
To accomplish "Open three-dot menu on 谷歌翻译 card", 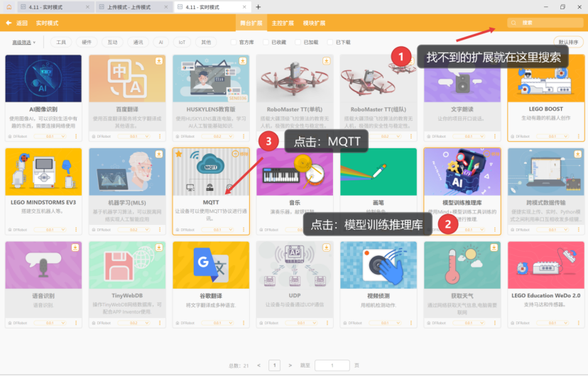I will [243, 323].
